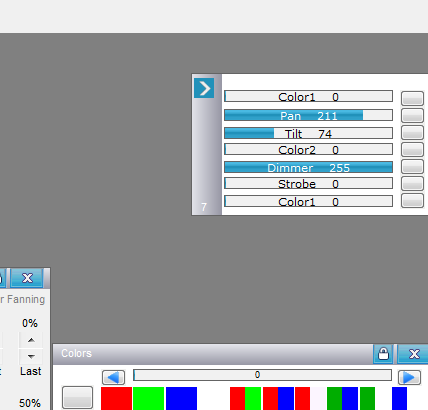Click the number 7 in the fixture sidebar
This screenshot has height=410, width=428.
point(204,207)
